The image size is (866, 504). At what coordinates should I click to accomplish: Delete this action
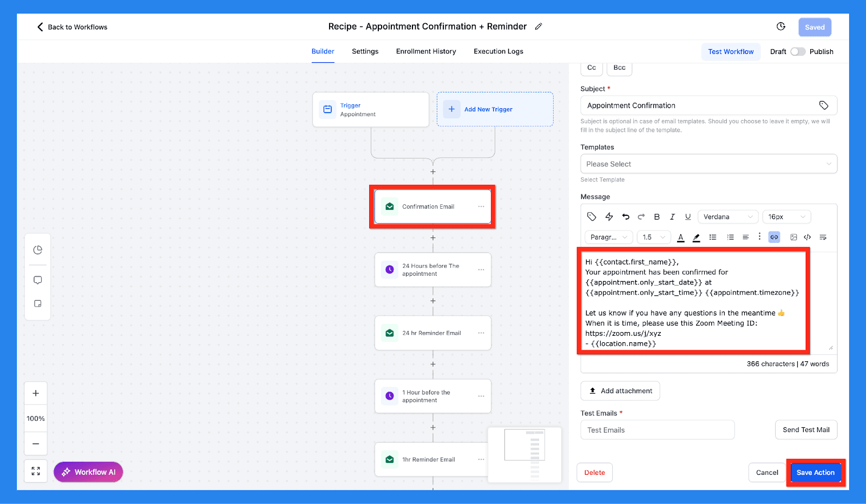coord(594,473)
